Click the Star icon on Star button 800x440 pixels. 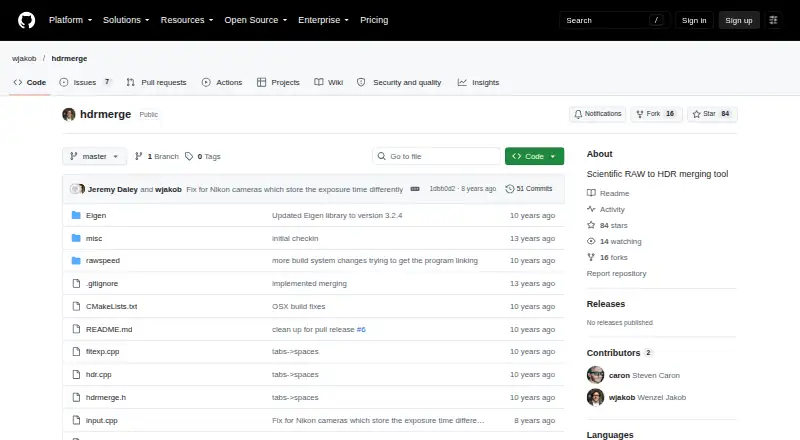coord(696,114)
